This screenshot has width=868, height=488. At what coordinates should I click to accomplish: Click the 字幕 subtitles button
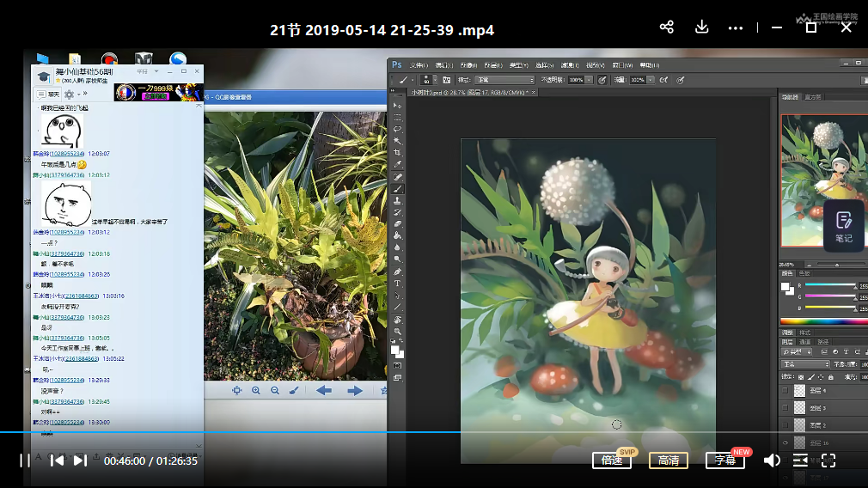click(725, 461)
